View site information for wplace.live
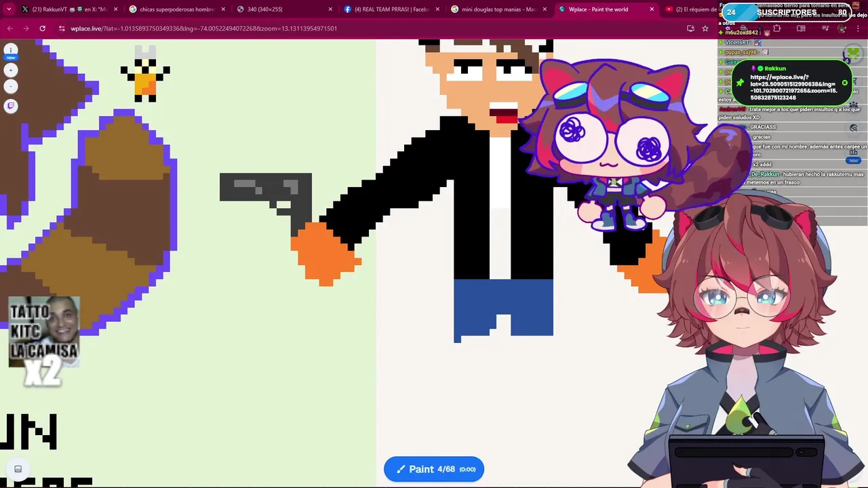The width and height of the screenshot is (868, 488). [x=62, y=28]
